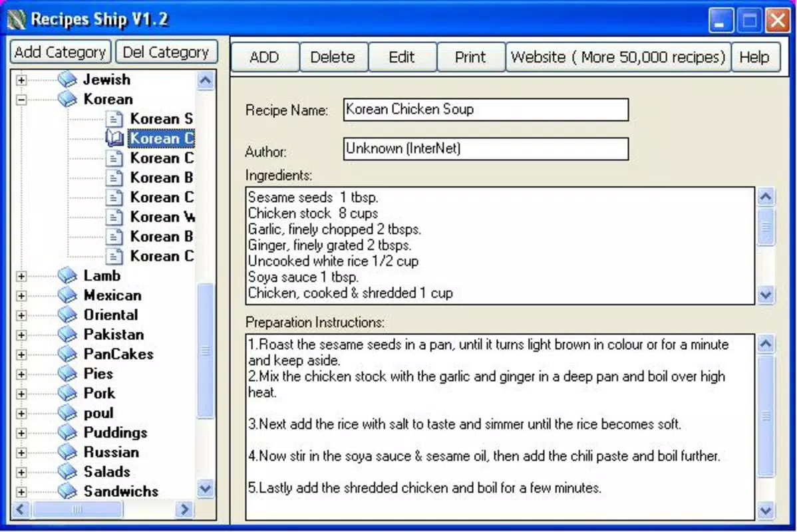Expand the Puddings category node
Viewport: 797px width, 532px height.
pos(21,434)
